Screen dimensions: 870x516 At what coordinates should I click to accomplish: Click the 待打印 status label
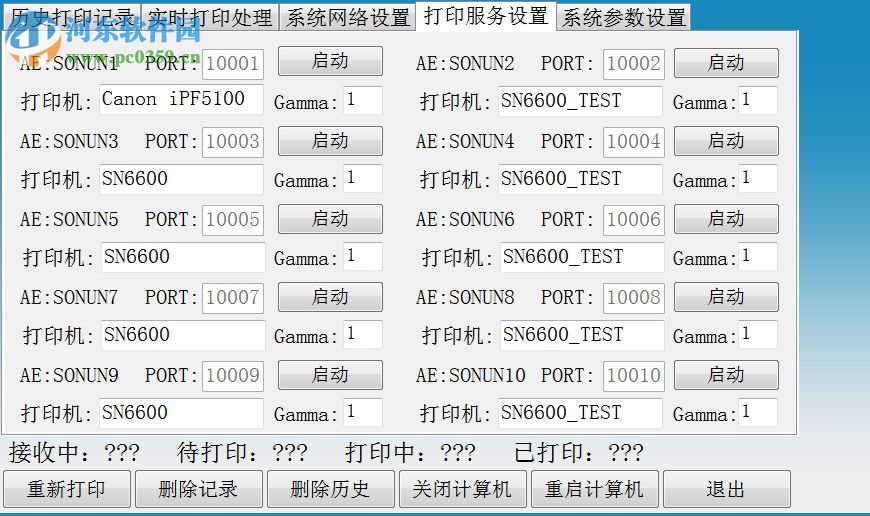click(x=242, y=453)
